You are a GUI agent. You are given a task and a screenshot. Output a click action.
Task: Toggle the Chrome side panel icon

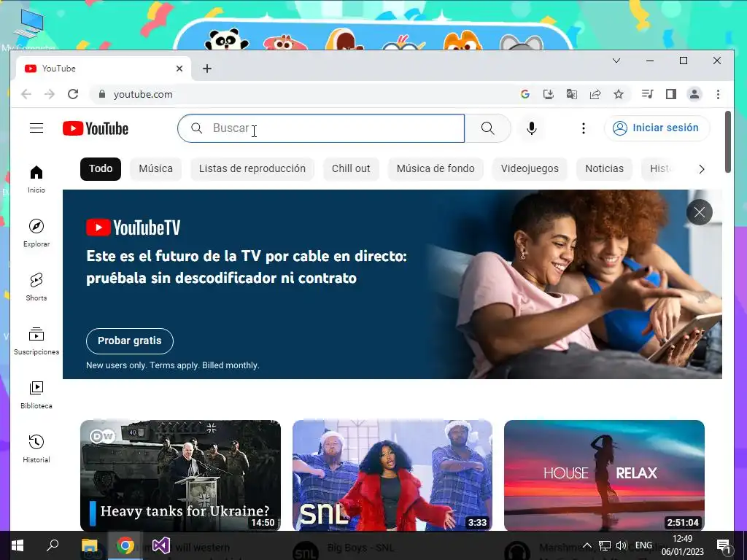671,94
